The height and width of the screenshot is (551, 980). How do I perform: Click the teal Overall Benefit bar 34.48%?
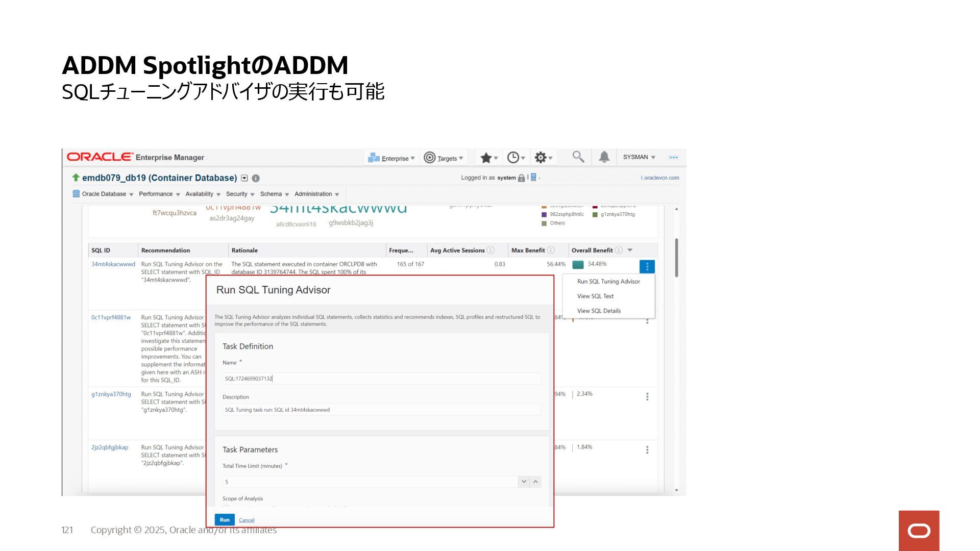578,264
